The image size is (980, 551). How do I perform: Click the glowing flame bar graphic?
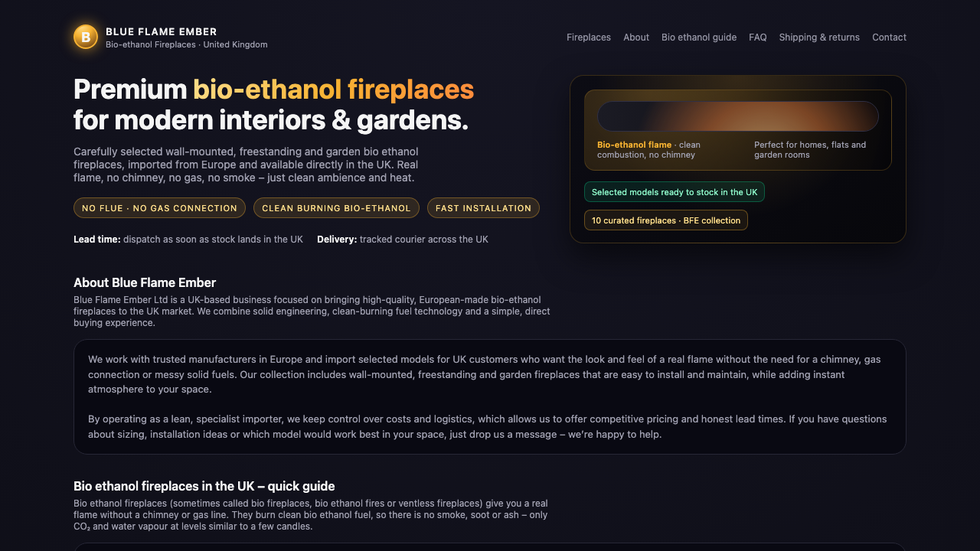click(737, 116)
